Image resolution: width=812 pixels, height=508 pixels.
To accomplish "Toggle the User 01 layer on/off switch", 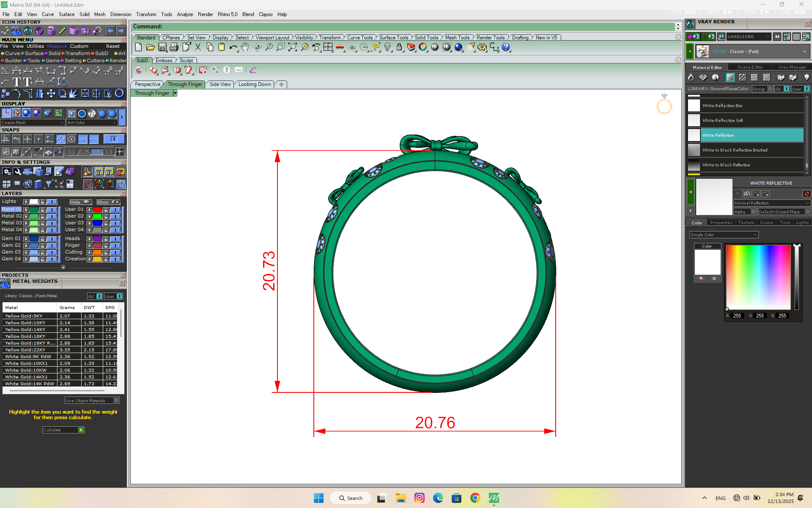I will [x=115, y=210].
